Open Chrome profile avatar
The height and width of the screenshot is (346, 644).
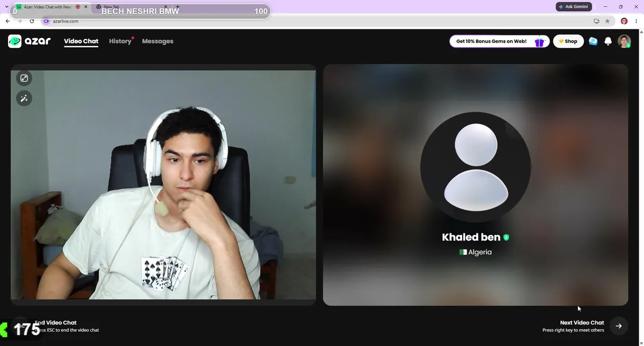click(624, 21)
